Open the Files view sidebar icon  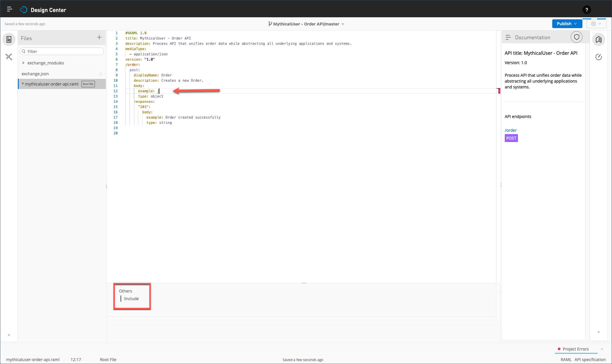pos(9,39)
